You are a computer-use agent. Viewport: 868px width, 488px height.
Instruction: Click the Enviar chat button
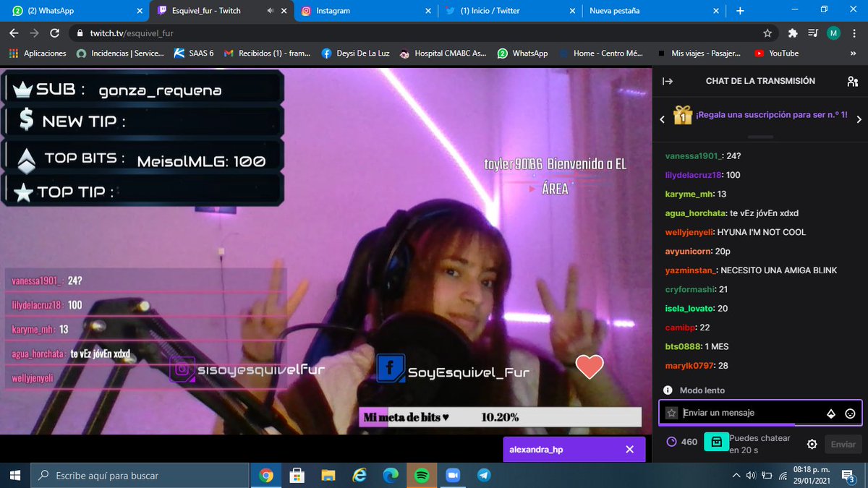[843, 445]
